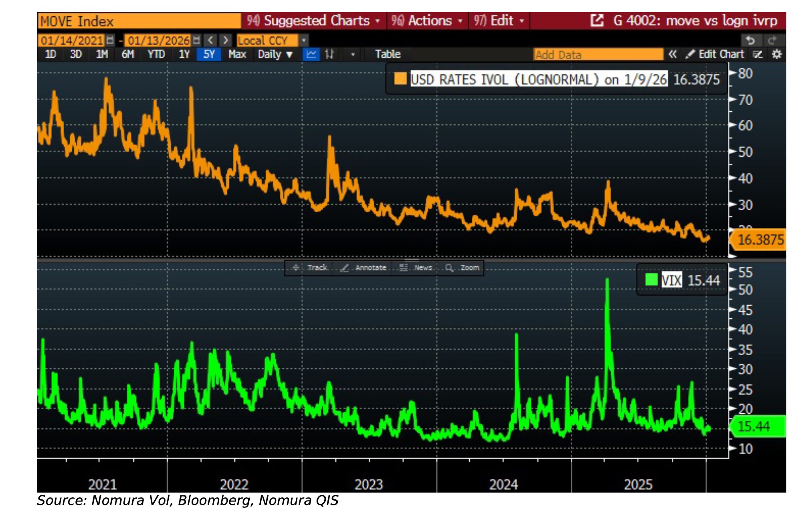This screenshot has height=523, width=812.
Task: Click the undo arrow icon
Action: (750, 40)
